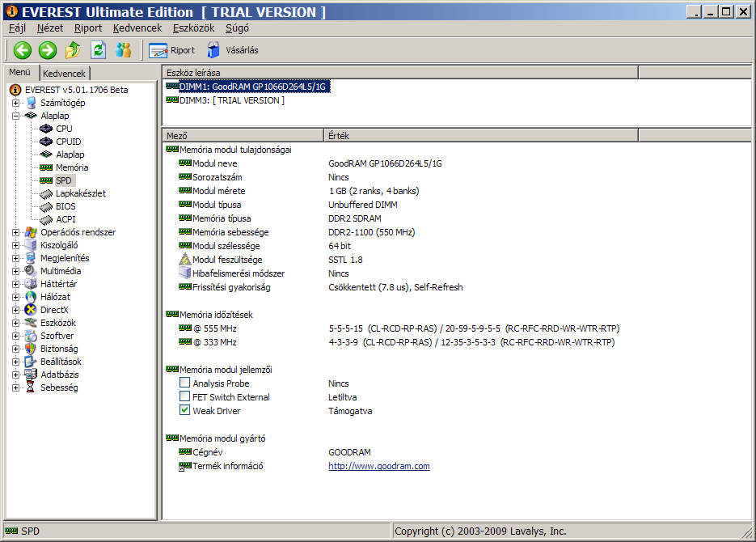
Task: Click the Up one level toolbar icon
Action: pos(73,50)
